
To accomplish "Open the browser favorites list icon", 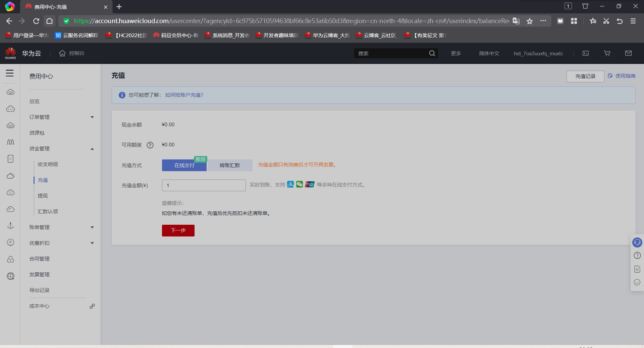I will (593, 21).
